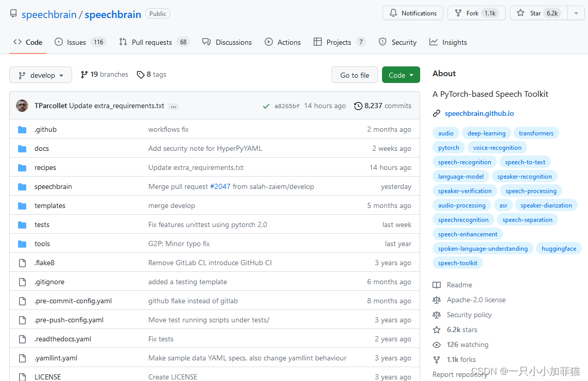
Task: Open the green Code dropdown
Action: pos(401,75)
